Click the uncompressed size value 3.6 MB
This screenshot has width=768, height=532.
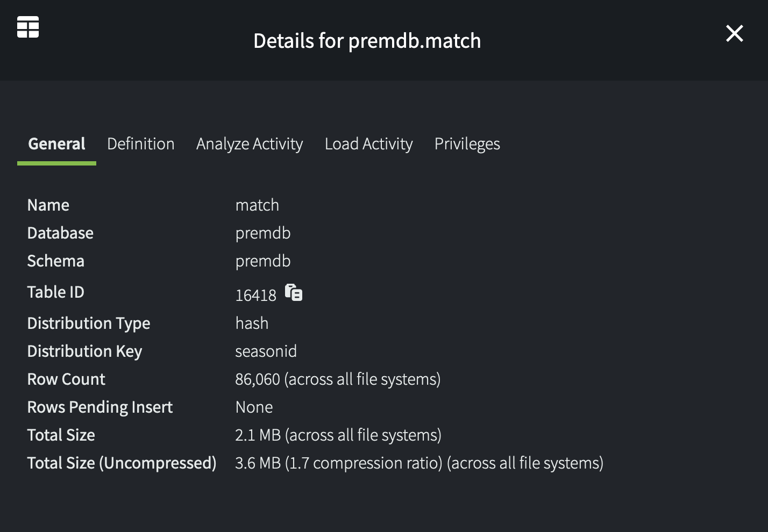tap(258, 463)
